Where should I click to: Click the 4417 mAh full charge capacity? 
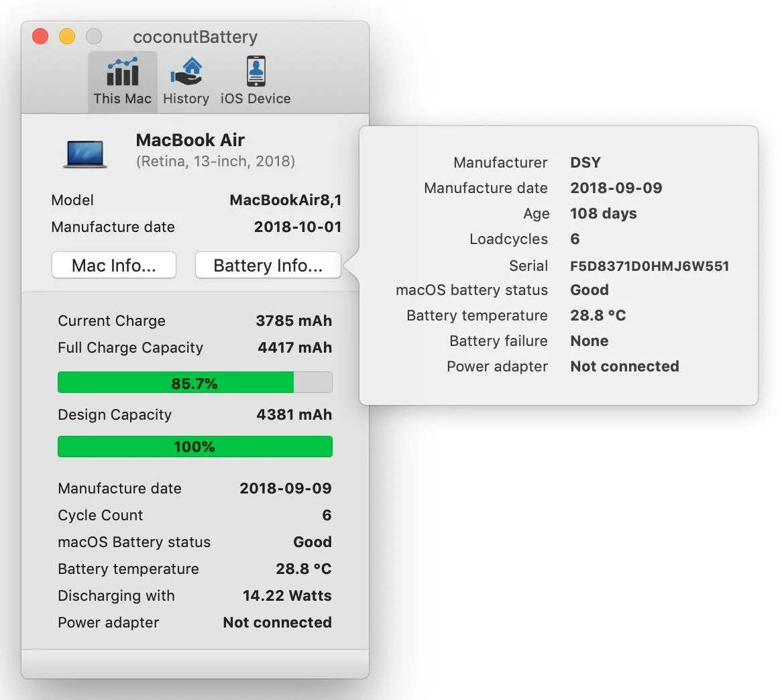[295, 347]
